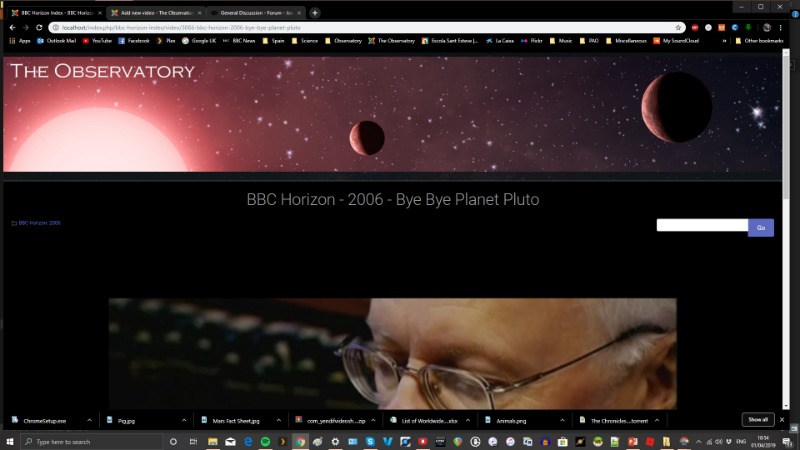
Task: Click the address bar URL
Action: [x=181, y=28]
